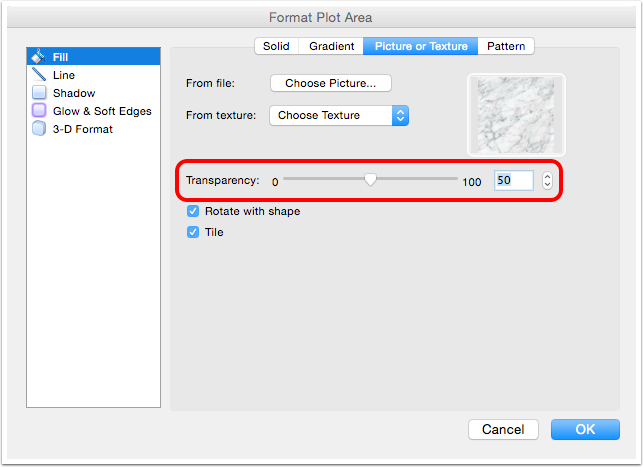Uncheck Rotate with shape checkbox
643x467 pixels.
pyautogui.click(x=193, y=212)
